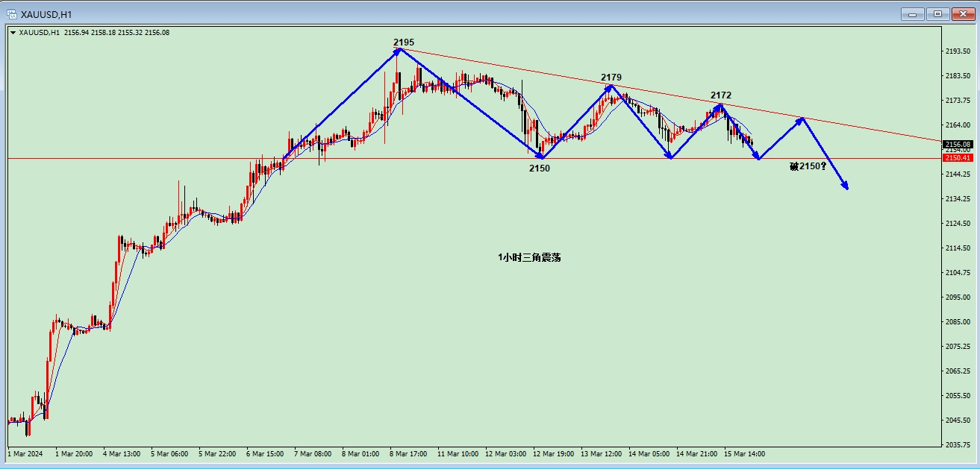
Task: Click time axis label 1 Mar 20:00
Action: pyautogui.click(x=75, y=453)
